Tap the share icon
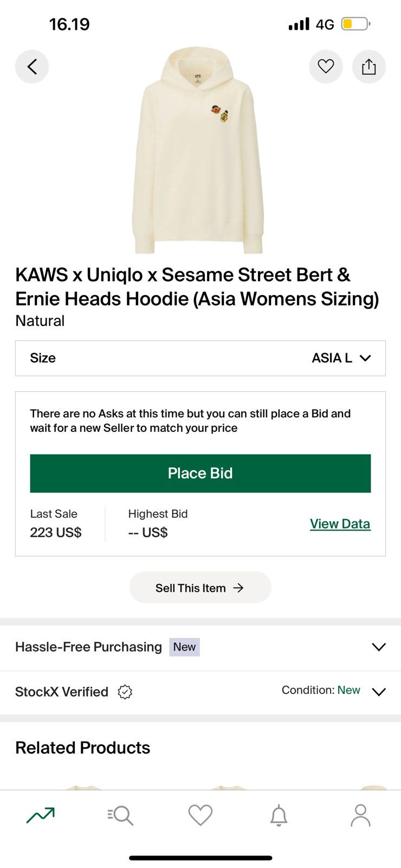Viewport: 401px width, 868px height. click(x=369, y=67)
